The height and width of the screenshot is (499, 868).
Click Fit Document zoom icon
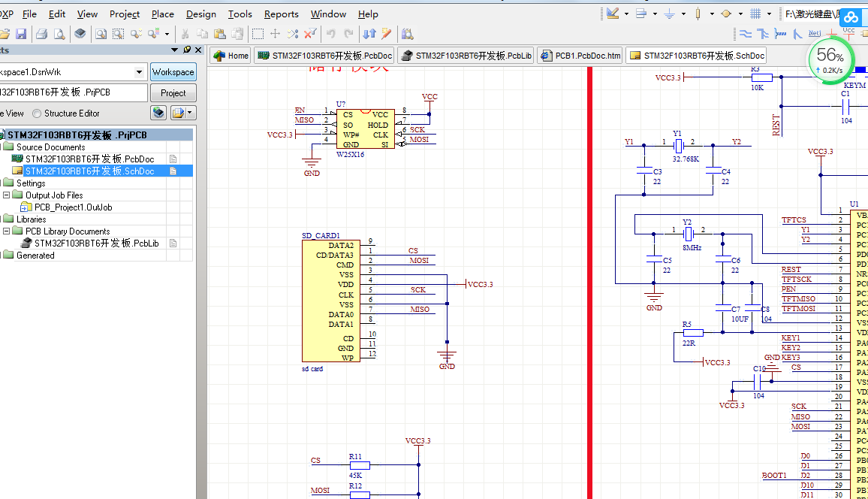(x=101, y=35)
